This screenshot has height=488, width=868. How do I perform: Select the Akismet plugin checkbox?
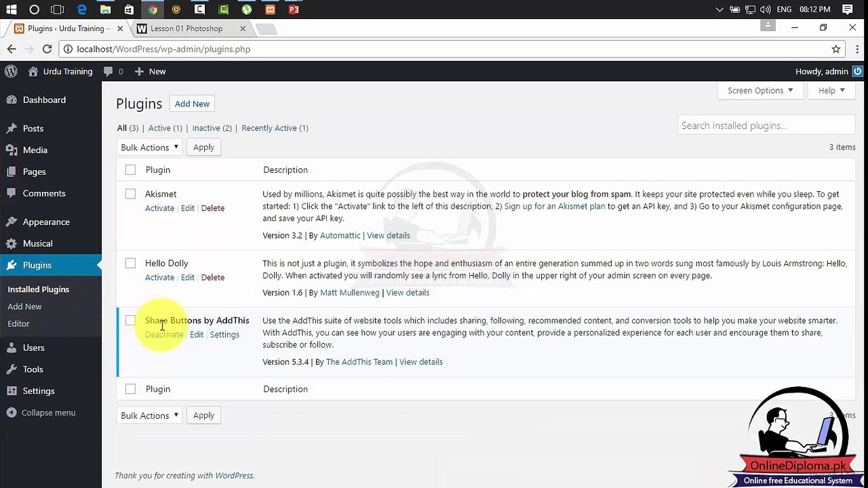click(x=130, y=194)
